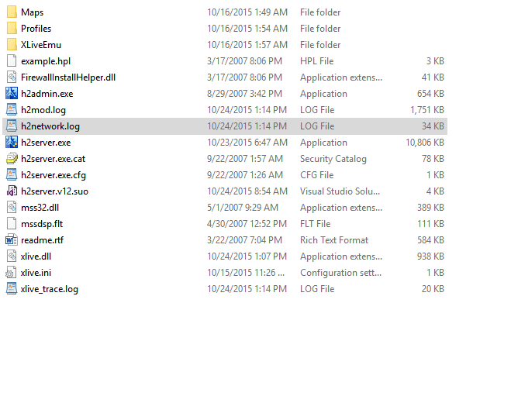The image size is (511, 420).
Task: Select the FirewallInstallHelper.dll file name
Action: pos(68,77)
